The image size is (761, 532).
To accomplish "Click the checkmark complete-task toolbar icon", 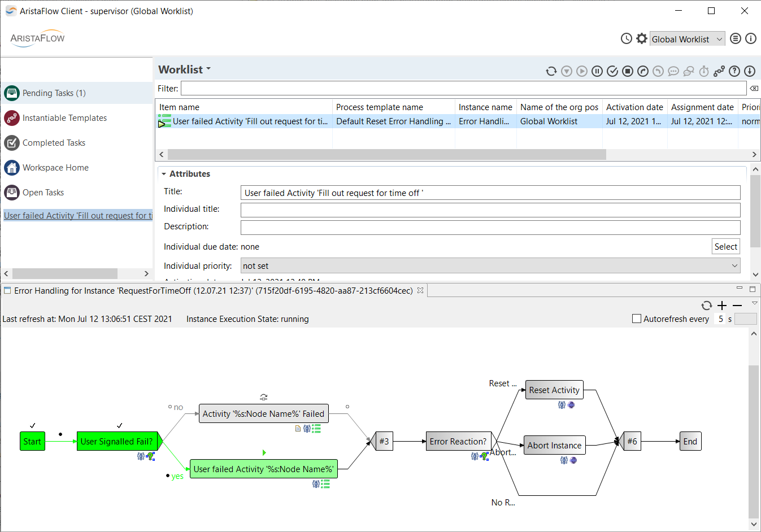I will [x=612, y=71].
